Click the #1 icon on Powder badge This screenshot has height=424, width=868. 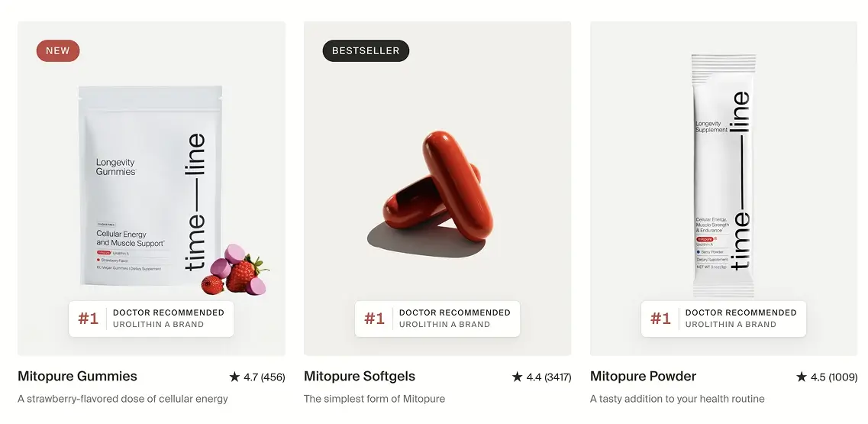(x=661, y=319)
